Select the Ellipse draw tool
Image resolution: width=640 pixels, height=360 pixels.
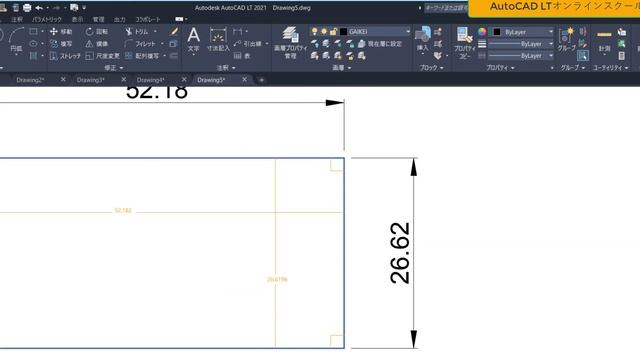[33, 44]
